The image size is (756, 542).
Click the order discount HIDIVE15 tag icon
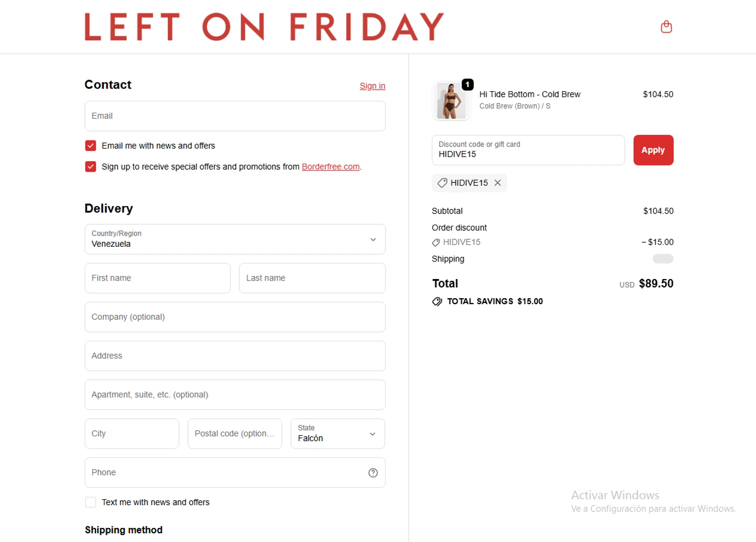[x=436, y=242]
